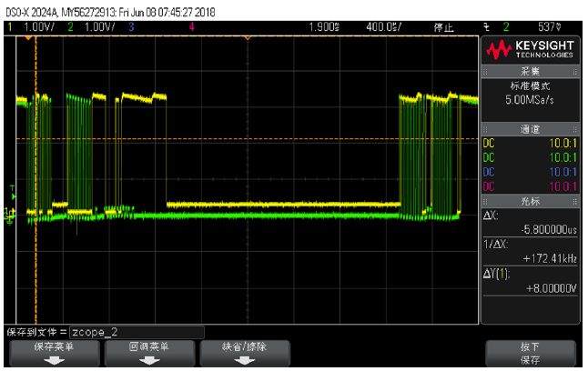Image resolution: width=588 pixels, height=371 pixels.
Task: Click the channel ground reference marker on left edge
Action: pyautogui.click(x=10, y=216)
